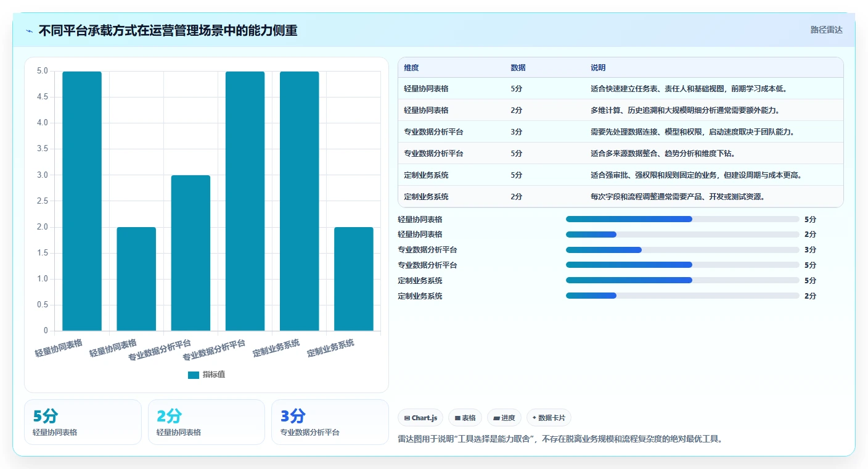Click the 3分 cell in the table
Viewport: 868px width, 469px height.
pyautogui.click(x=517, y=132)
